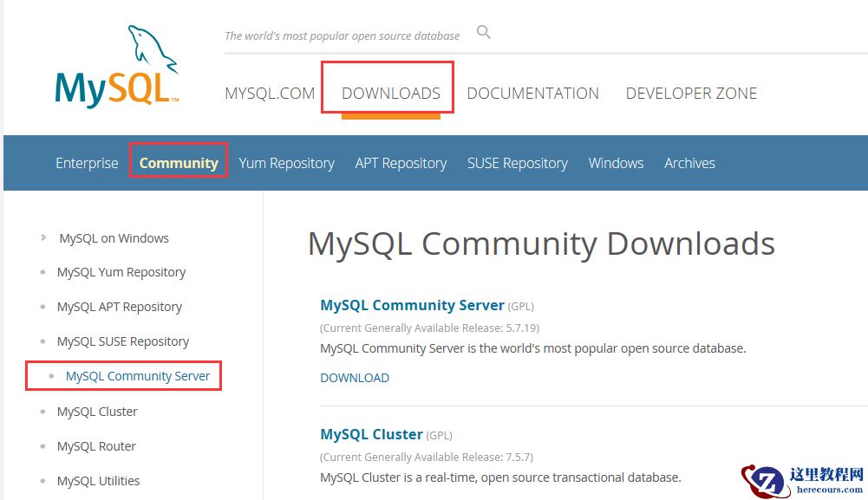Screen dimensions: 868x500
Task: Select MySQL Router in the sidebar
Action: pyautogui.click(x=96, y=445)
